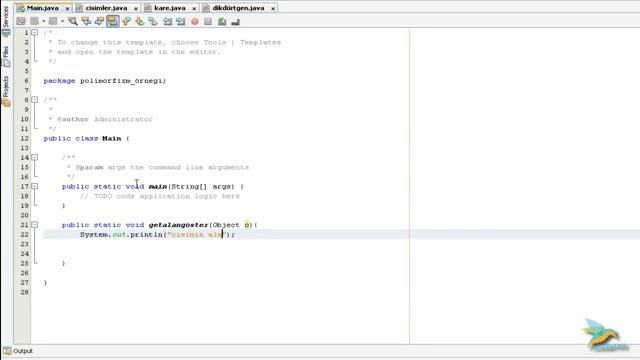
Task: Click the Uncomment toolbar icon
Action: coord(235,21)
